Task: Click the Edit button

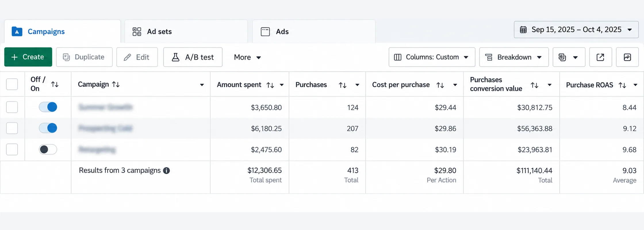Action: point(137,57)
